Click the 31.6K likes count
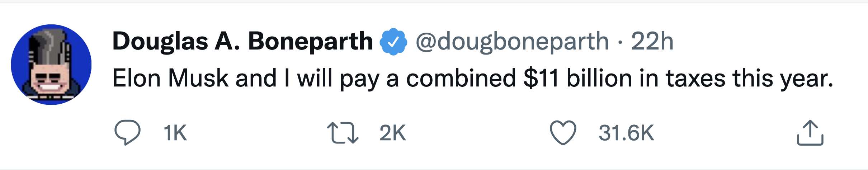The width and height of the screenshot is (868, 170). point(626,133)
